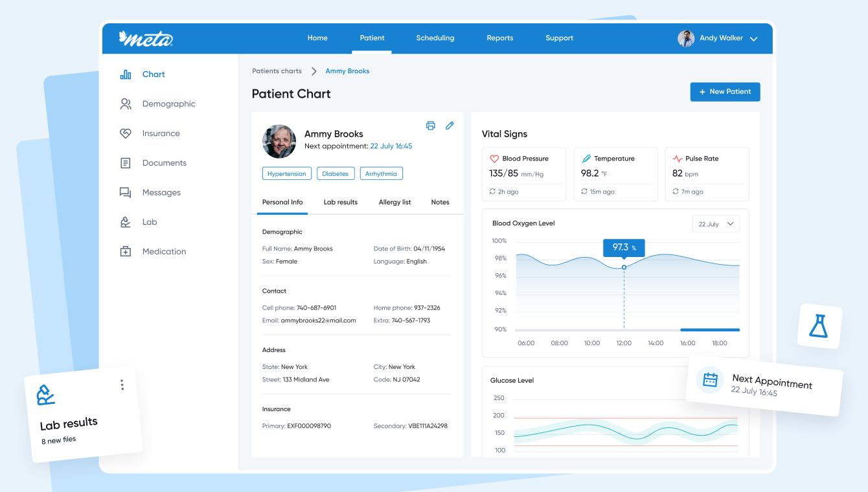Screen dimensions: 868x492
Task: Click Andy Walker's profile avatar
Action: coord(686,38)
